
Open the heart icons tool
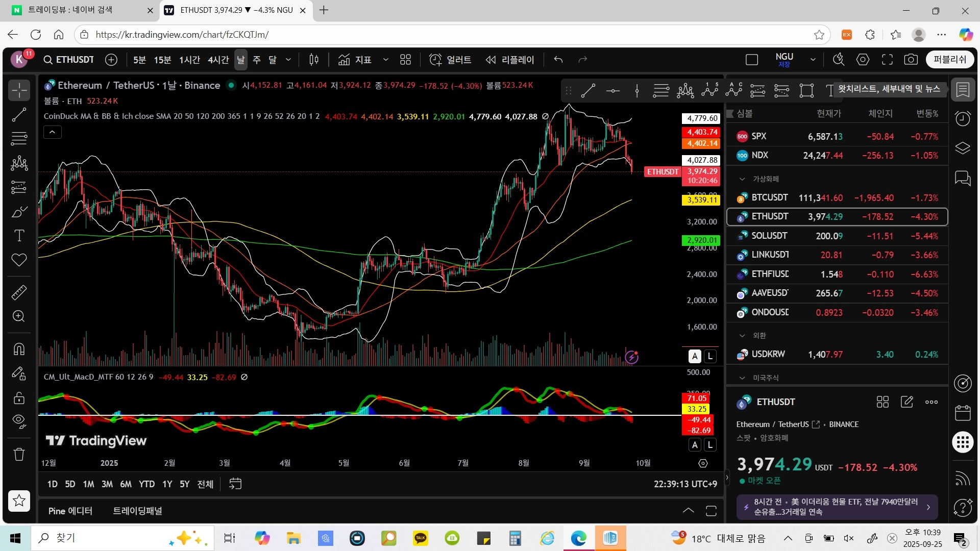[19, 260]
